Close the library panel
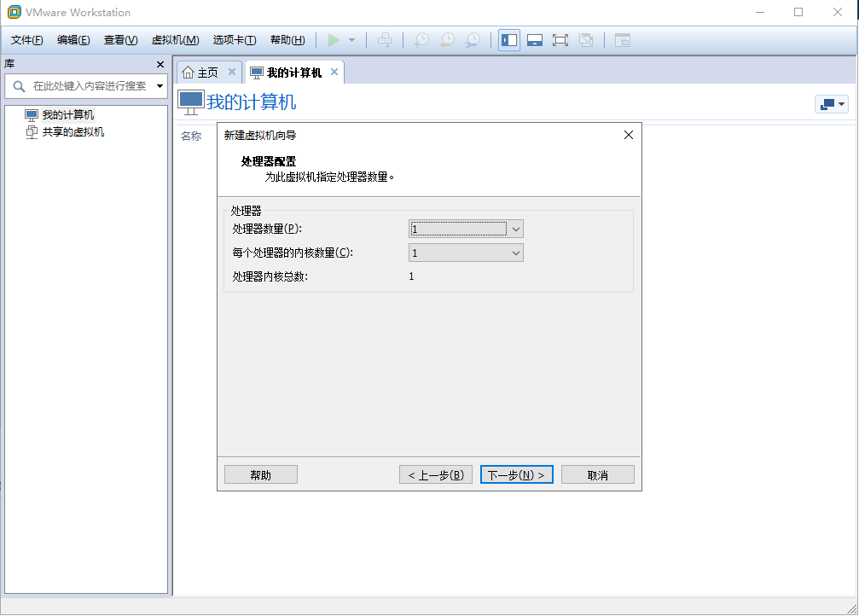The width and height of the screenshot is (859, 616). pyautogui.click(x=160, y=64)
